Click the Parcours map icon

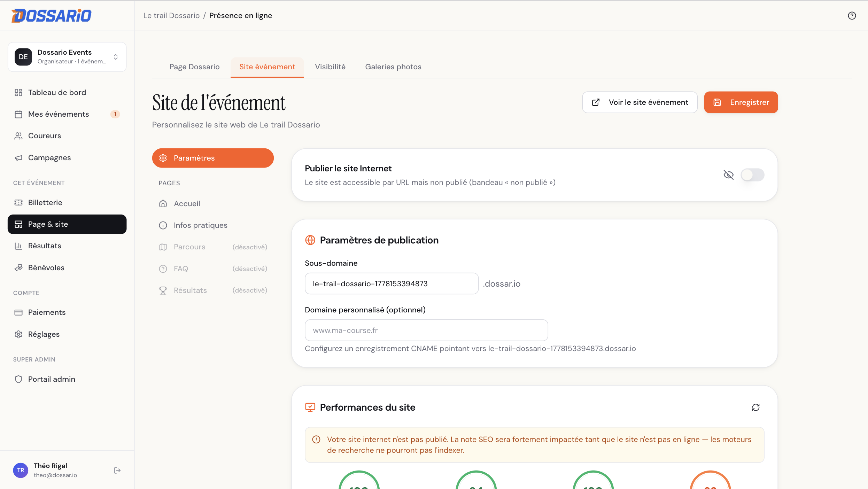(163, 247)
